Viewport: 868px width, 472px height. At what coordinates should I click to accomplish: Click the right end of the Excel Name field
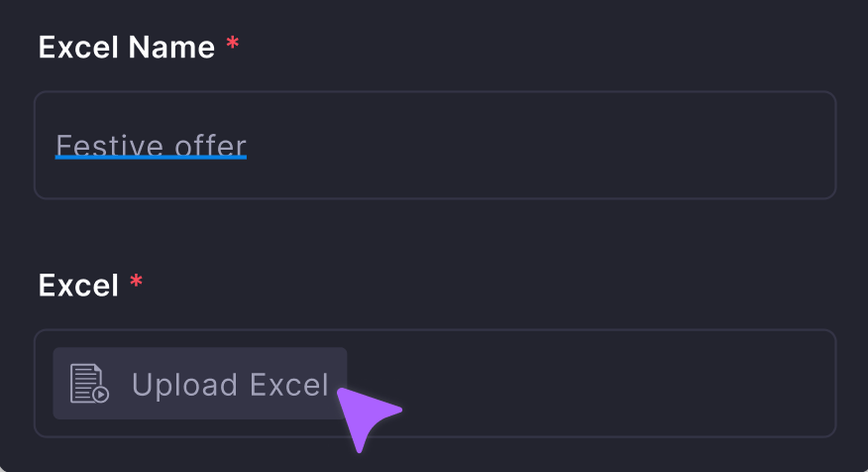(808, 146)
